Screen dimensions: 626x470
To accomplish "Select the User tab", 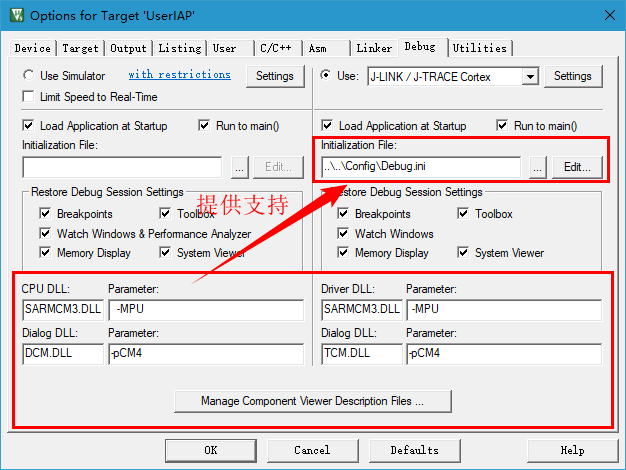I will point(230,48).
